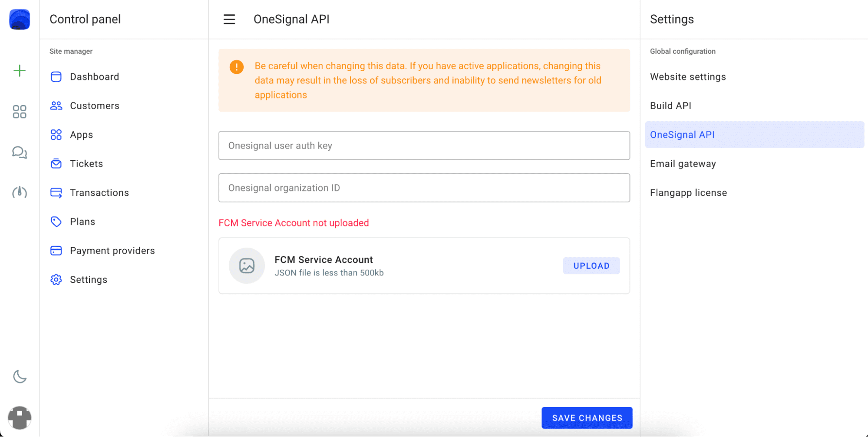
Task: Click the SAVE CHANGES button
Action: point(587,418)
